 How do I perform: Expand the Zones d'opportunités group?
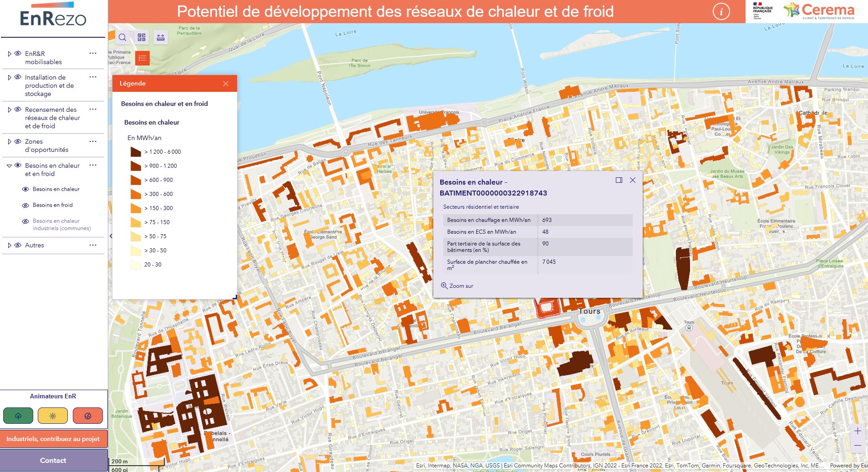9,141
